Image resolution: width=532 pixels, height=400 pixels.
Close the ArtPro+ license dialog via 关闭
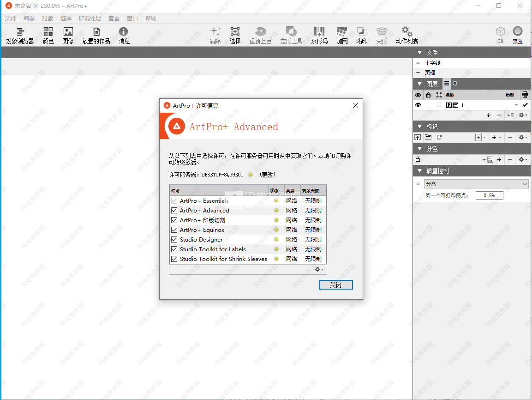click(x=336, y=285)
